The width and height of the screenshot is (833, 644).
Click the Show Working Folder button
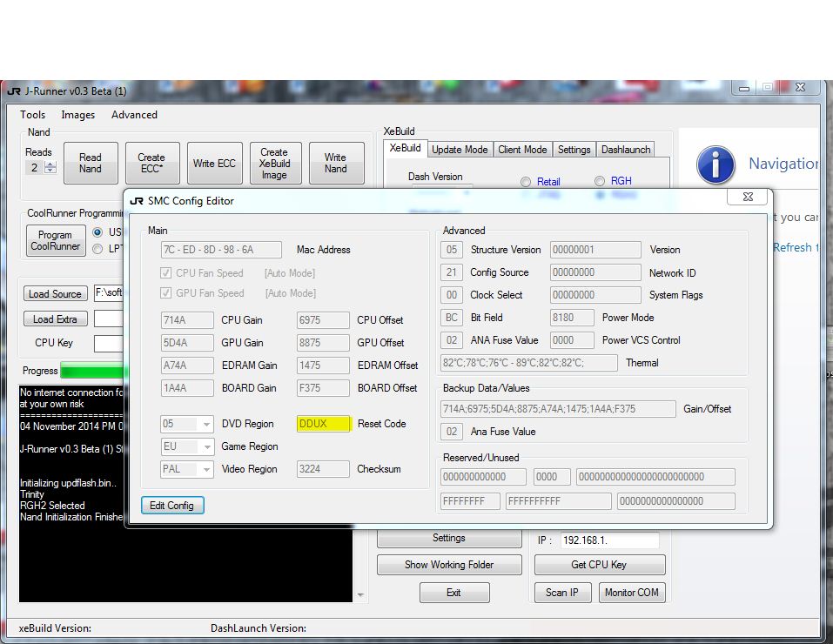(x=449, y=565)
